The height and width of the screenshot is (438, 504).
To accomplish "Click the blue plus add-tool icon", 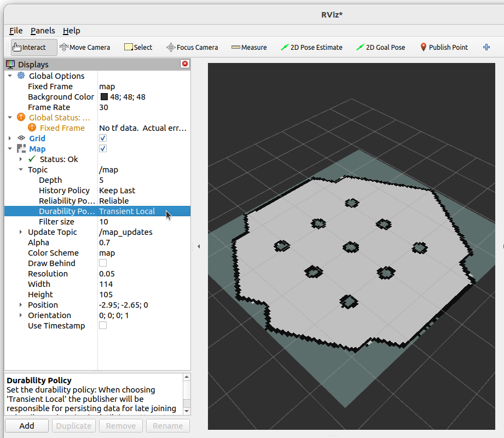I will [x=486, y=47].
